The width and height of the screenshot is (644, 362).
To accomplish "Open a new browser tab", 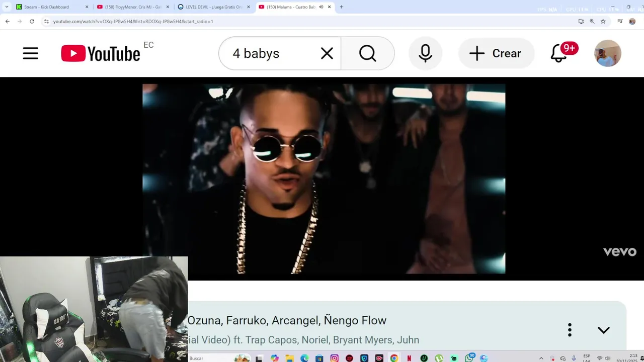I will 342,7.
